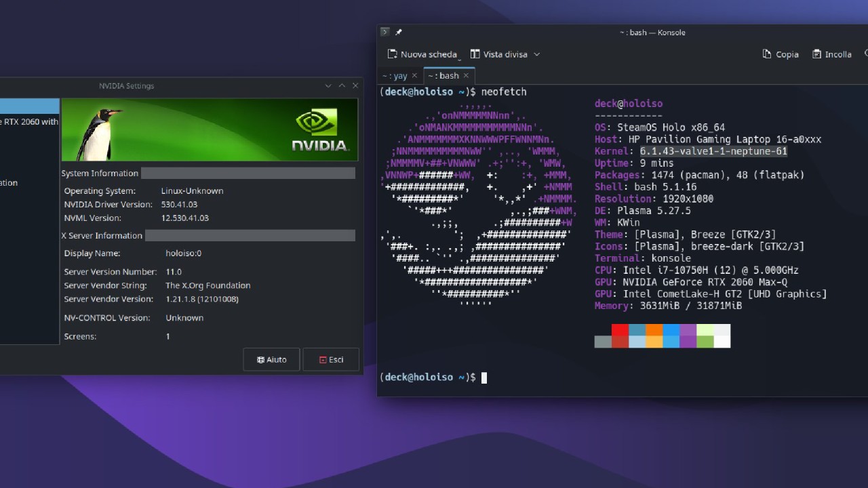The image size is (868, 488).
Task: Click the Konsole terminal icon in title bar
Action: (385, 32)
